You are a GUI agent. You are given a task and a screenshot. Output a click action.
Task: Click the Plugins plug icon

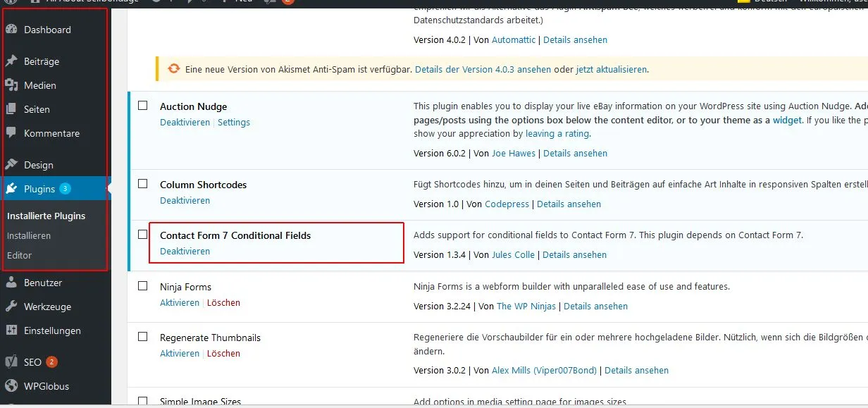tap(11, 189)
